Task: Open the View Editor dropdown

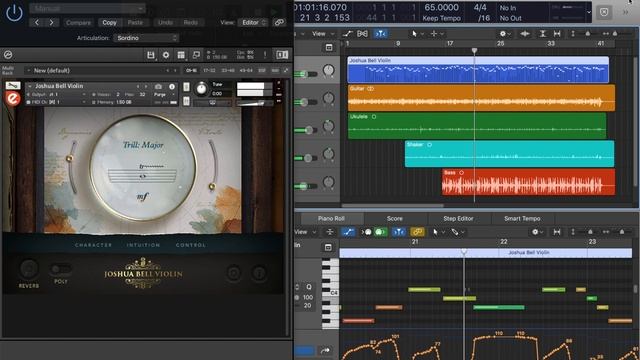Action: pos(254,22)
